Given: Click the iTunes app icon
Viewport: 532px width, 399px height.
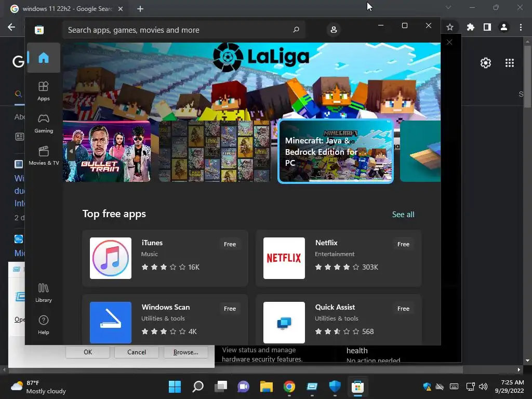Looking at the screenshot, I should [111, 258].
